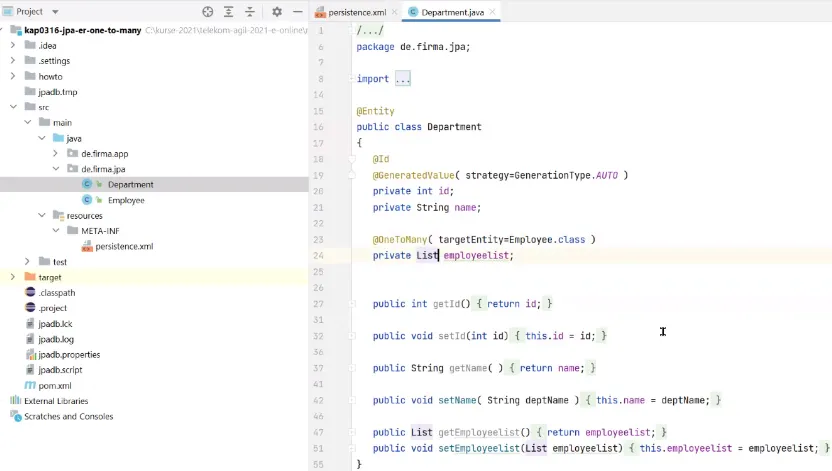832x471 pixels.
Task: Click the Collapse All icon in Project toolbar
Action: click(250, 12)
